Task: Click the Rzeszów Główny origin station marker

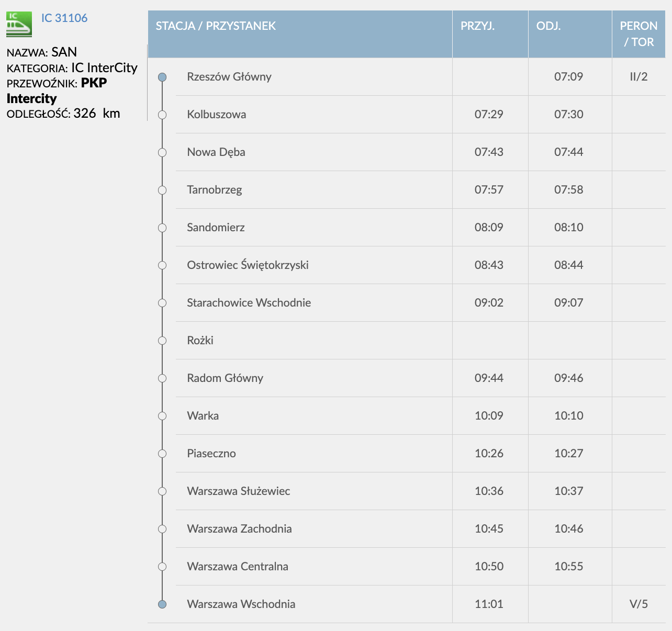Action: pos(162,77)
